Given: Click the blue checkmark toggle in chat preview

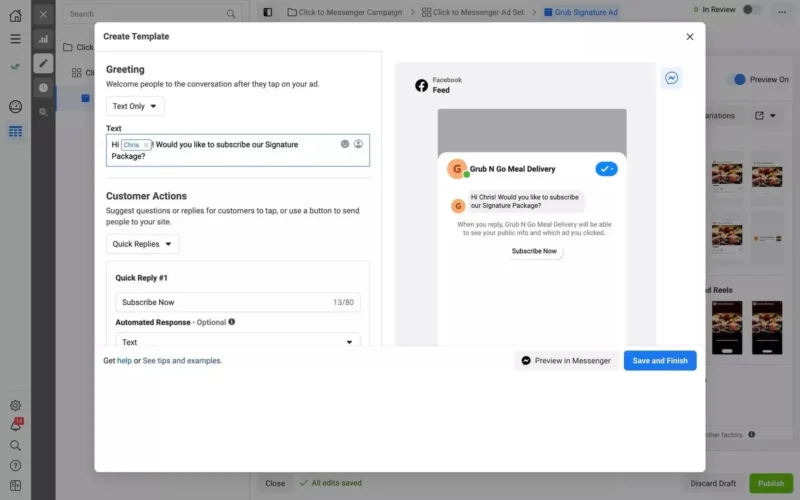Looking at the screenshot, I should click(x=606, y=169).
